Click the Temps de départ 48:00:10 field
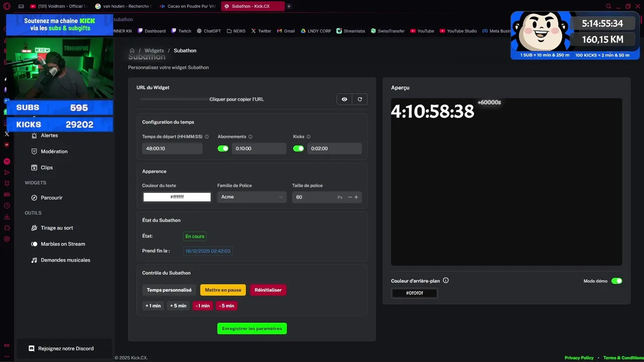644x362 pixels. (172, 149)
